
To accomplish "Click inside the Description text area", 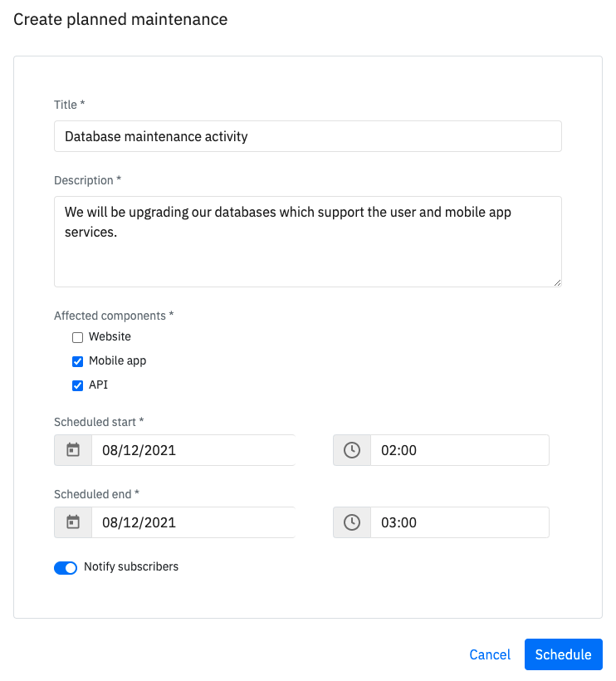I will click(308, 242).
